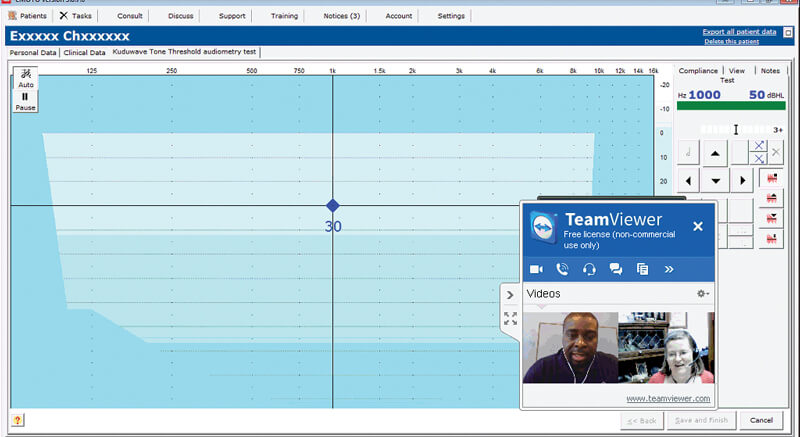The image size is (800, 437).
Task: Pause the audiometry test
Action: click(x=25, y=100)
